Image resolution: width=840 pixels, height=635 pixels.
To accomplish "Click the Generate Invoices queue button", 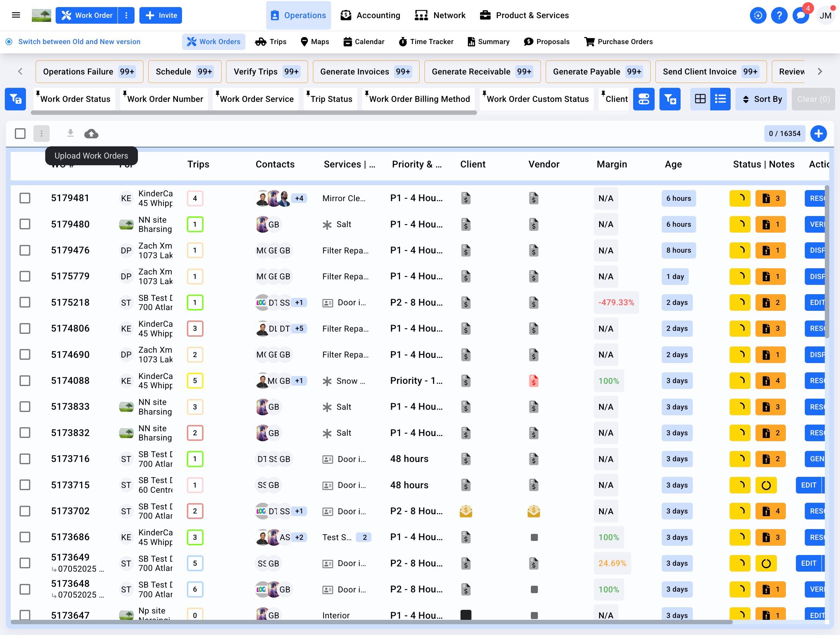I will tap(366, 72).
